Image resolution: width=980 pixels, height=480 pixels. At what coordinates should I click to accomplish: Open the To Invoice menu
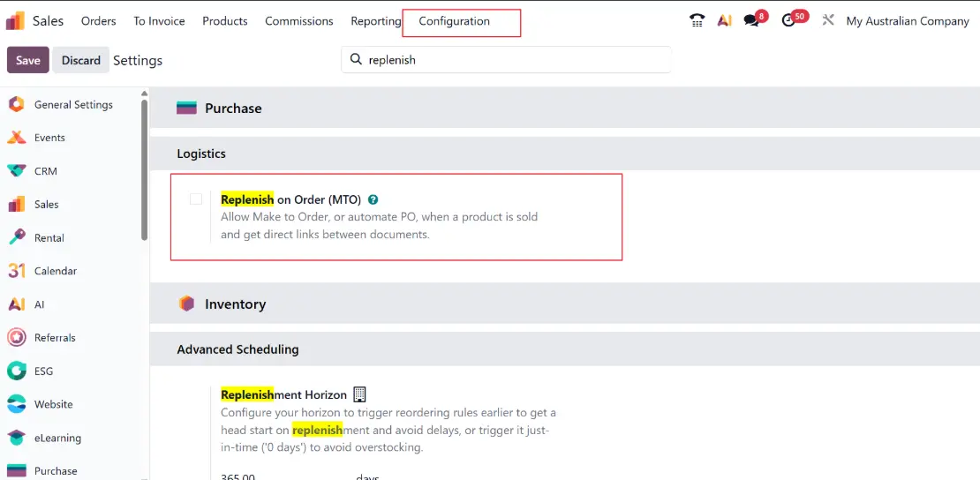(160, 21)
